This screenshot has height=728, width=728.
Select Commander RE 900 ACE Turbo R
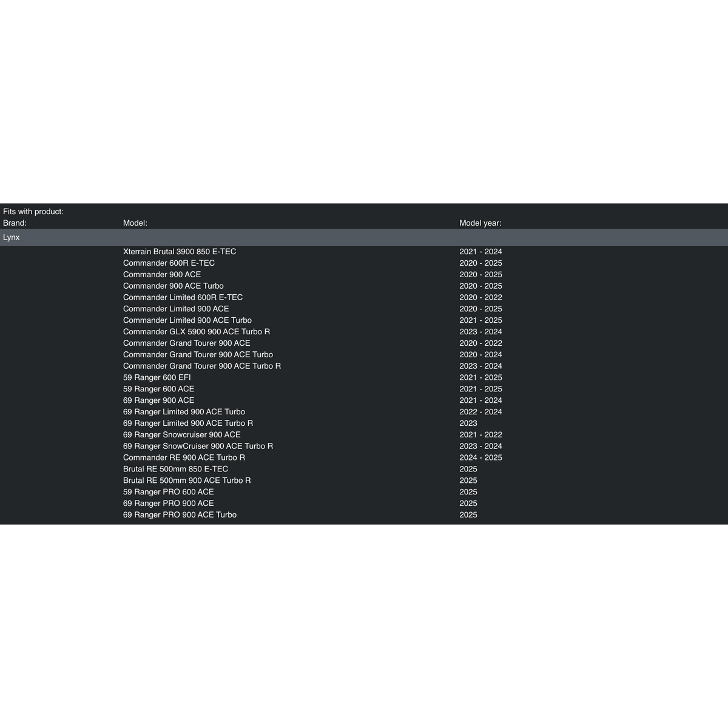click(x=184, y=458)
